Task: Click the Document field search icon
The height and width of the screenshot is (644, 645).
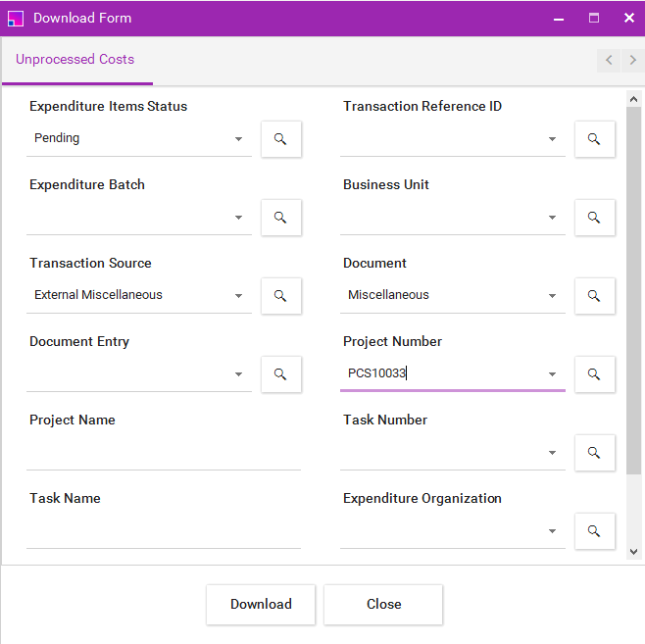Action: click(594, 296)
